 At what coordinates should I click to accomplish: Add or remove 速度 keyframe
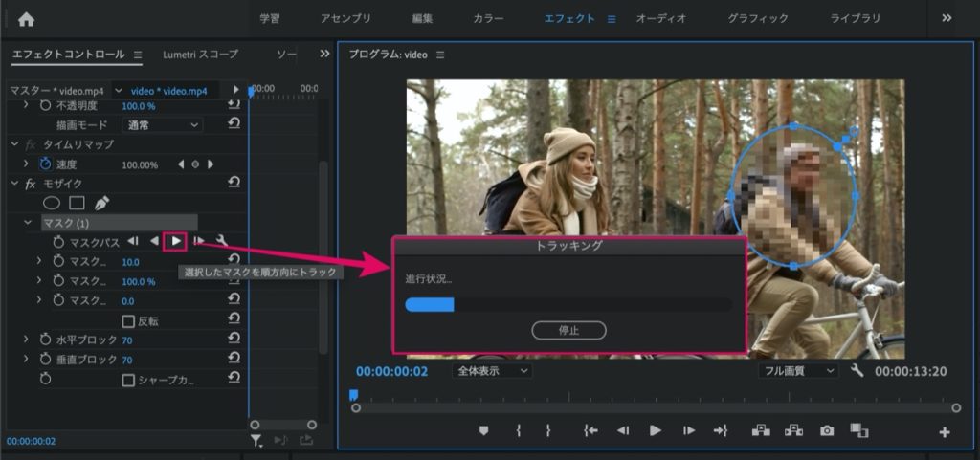(x=195, y=164)
